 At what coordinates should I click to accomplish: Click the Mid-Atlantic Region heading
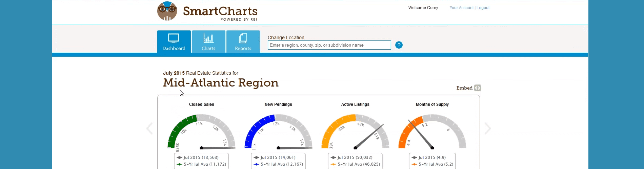[221, 82]
